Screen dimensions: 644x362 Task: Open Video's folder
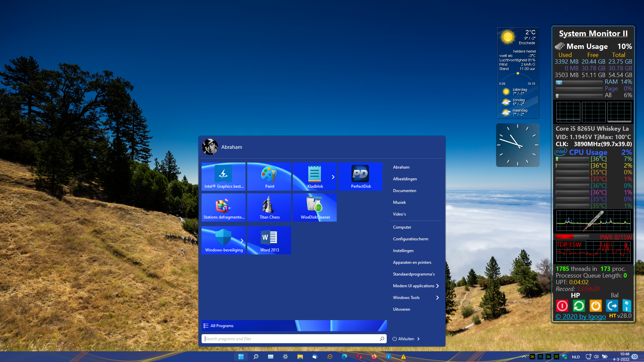[399, 214]
